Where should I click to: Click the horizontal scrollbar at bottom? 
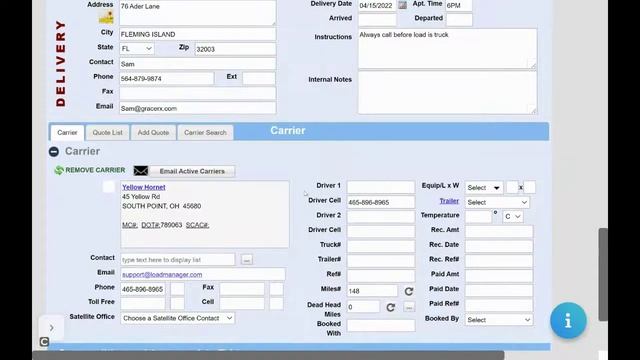tap(268, 355)
